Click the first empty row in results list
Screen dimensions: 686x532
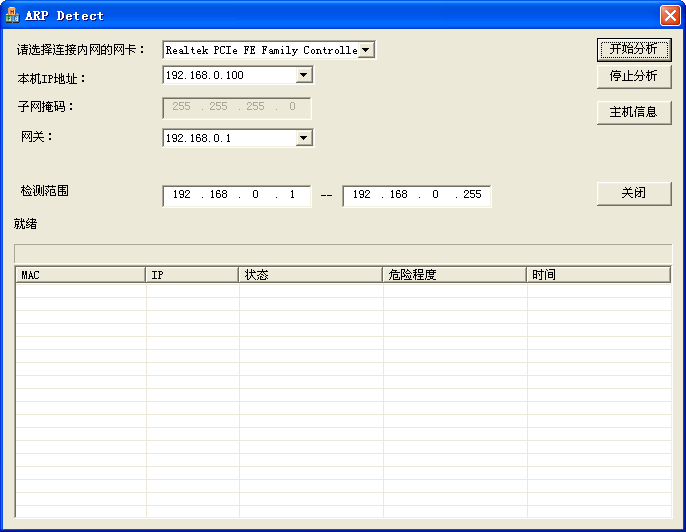(x=342, y=291)
